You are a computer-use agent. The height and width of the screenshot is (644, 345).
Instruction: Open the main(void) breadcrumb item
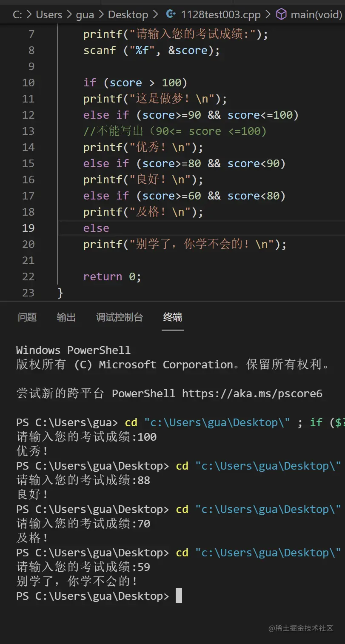[316, 14]
